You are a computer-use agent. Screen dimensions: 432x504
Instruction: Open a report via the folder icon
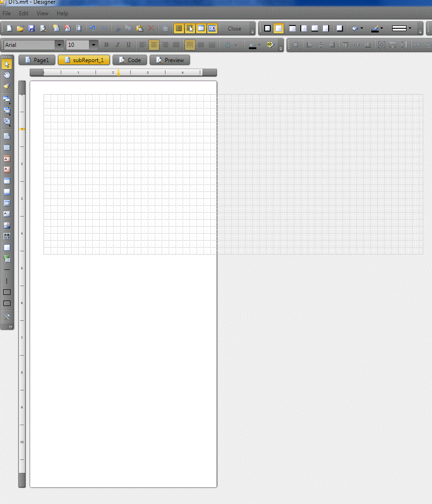(x=20, y=29)
